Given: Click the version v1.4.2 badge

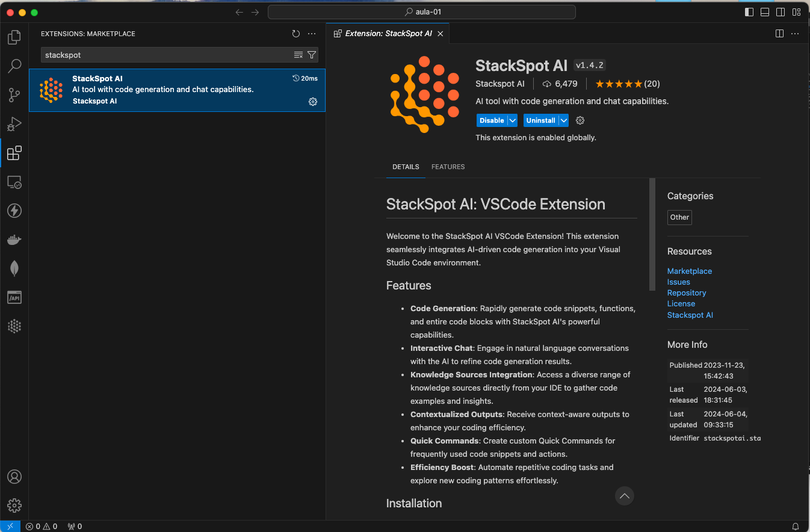Looking at the screenshot, I should pos(590,65).
